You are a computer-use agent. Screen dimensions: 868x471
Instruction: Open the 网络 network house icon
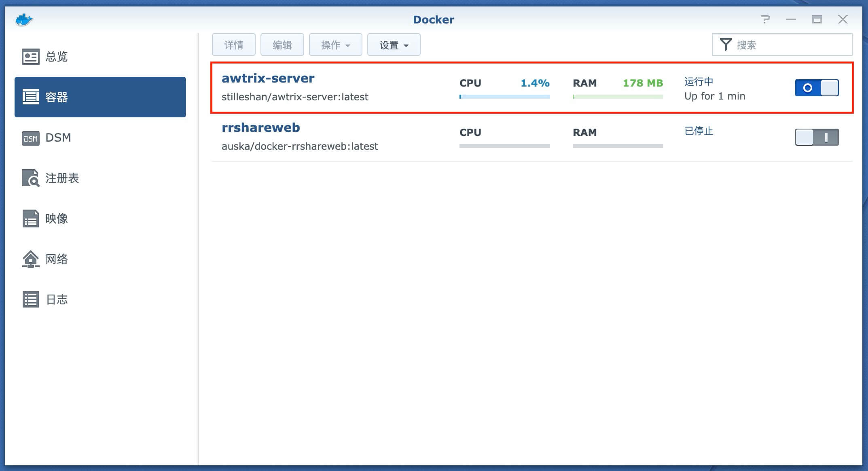pyautogui.click(x=30, y=259)
